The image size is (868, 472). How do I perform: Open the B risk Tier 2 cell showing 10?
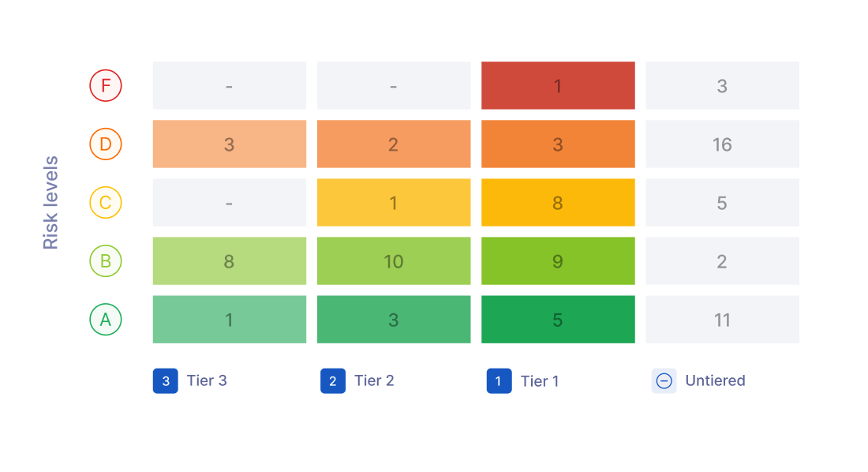click(x=394, y=261)
